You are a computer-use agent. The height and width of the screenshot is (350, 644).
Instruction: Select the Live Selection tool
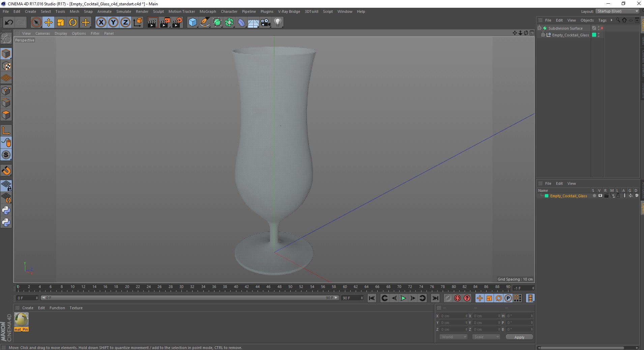(x=36, y=23)
